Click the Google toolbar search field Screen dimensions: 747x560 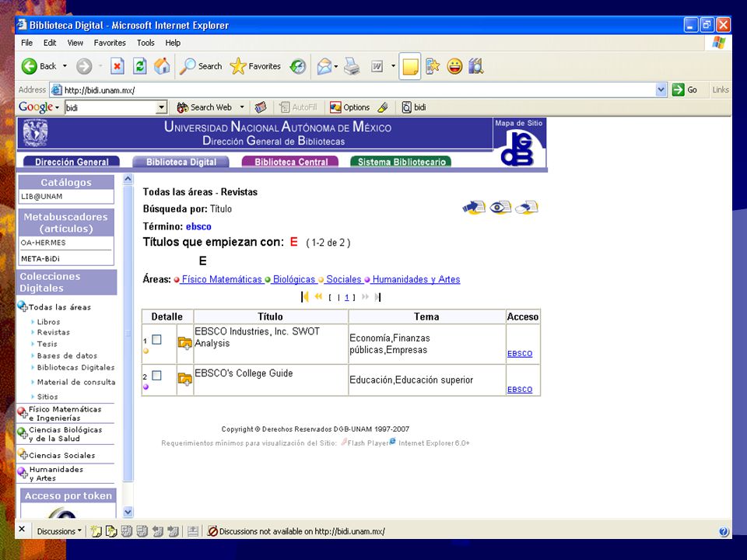click(x=111, y=107)
